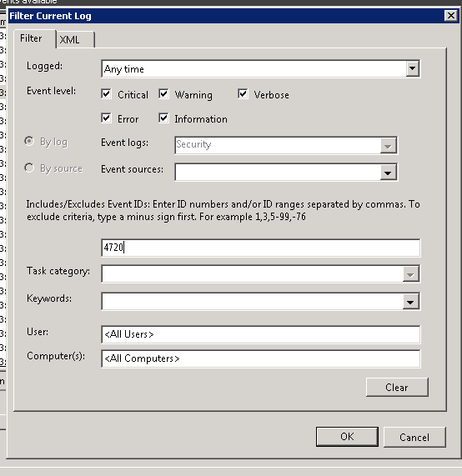Viewport: 462px width, 476px height.
Task: Click the Event ID field containing 4720
Action: (261, 248)
